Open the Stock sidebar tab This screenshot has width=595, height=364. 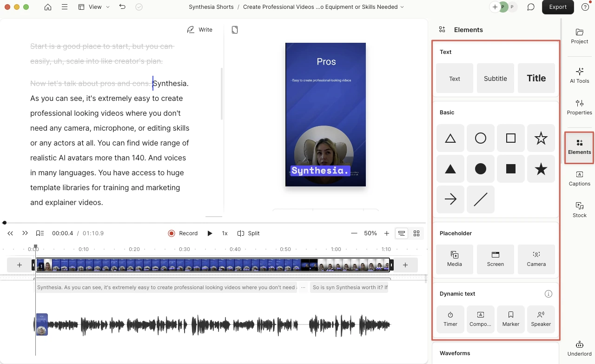click(580, 210)
